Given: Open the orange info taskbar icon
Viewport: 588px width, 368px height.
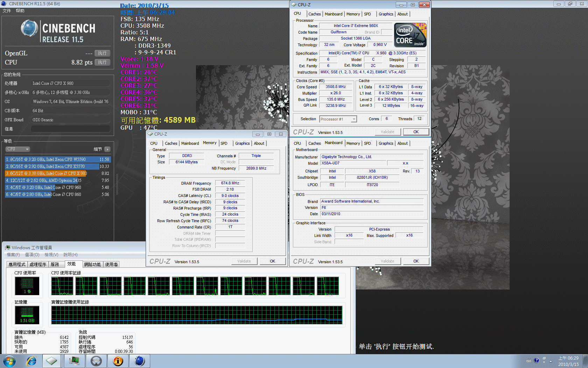Looking at the screenshot, I should coord(118,361).
